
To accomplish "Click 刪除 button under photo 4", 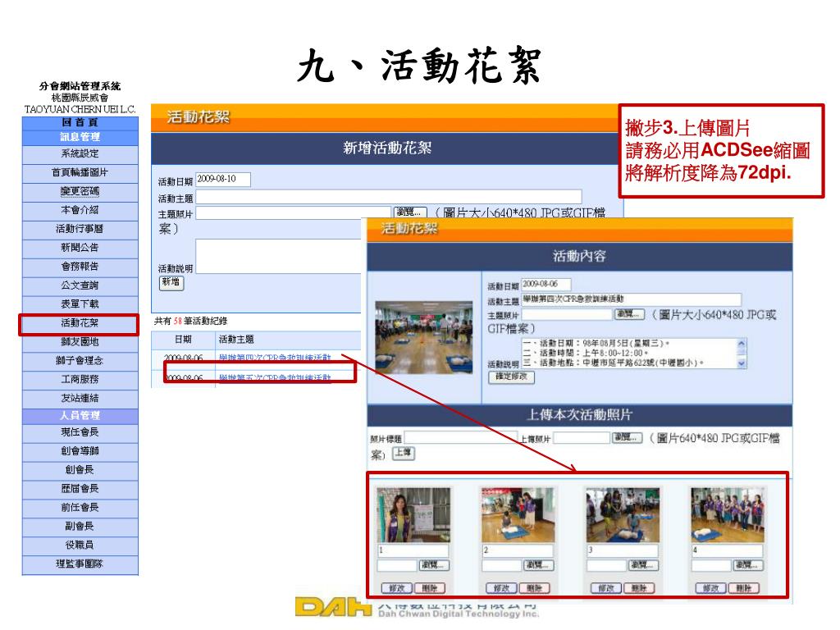I will click(743, 588).
